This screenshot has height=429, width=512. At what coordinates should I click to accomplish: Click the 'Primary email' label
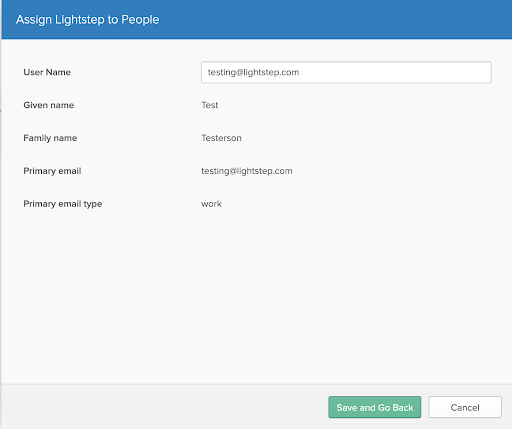click(x=52, y=171)
